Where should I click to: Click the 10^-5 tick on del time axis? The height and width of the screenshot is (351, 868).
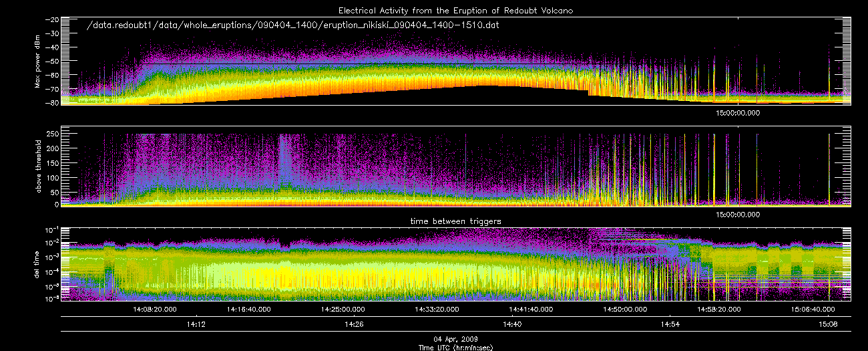coord(51,285)
